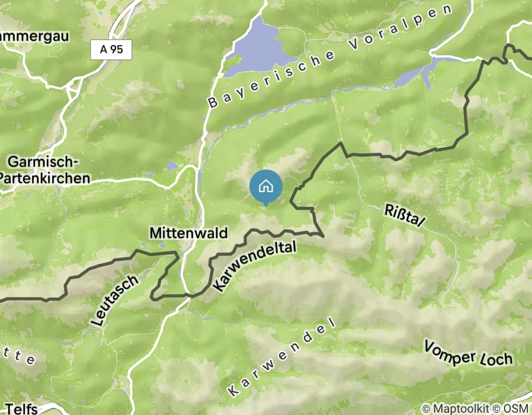Select the Telfs town label
The width and height of the screenshot is (532, 415).
[21, 408]
